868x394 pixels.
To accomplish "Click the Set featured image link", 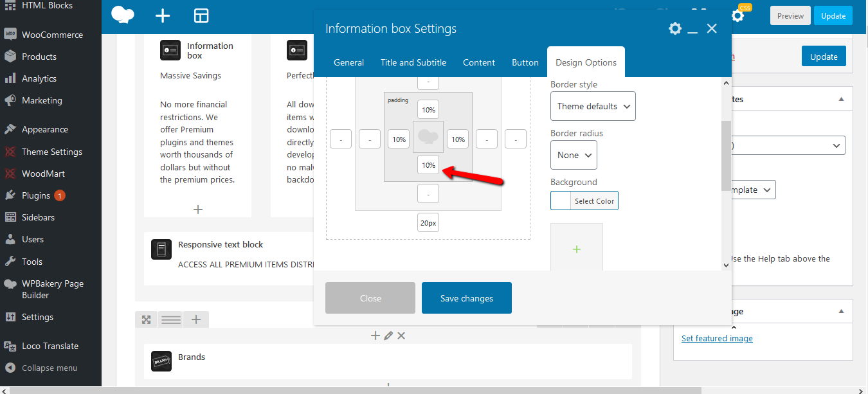I will tap(717, 338).
